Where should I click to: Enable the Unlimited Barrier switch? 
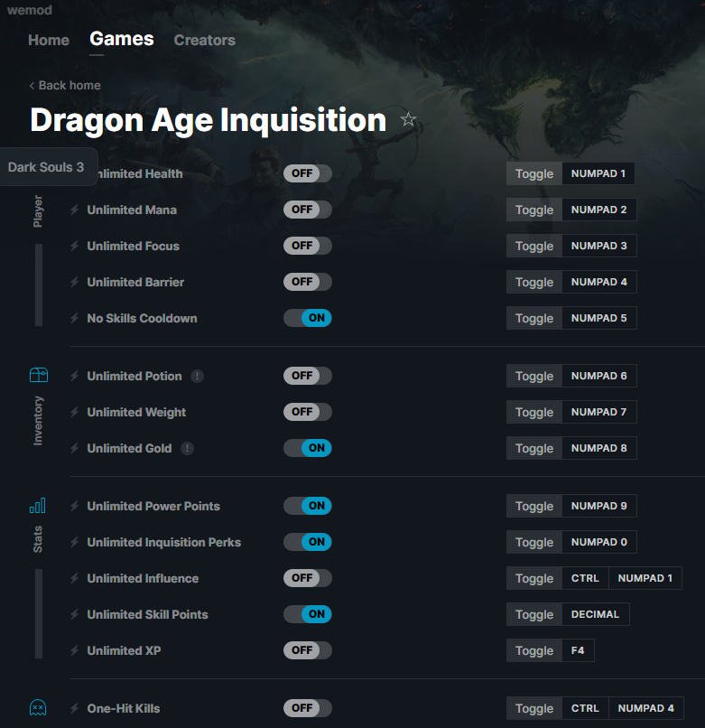coord(308,282)
